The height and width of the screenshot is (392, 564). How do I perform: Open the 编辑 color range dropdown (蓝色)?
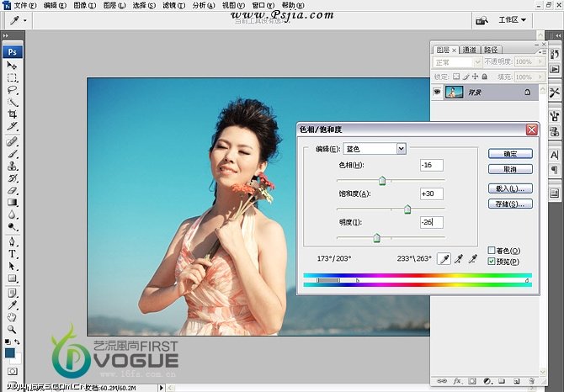click(x=401, y=149)
